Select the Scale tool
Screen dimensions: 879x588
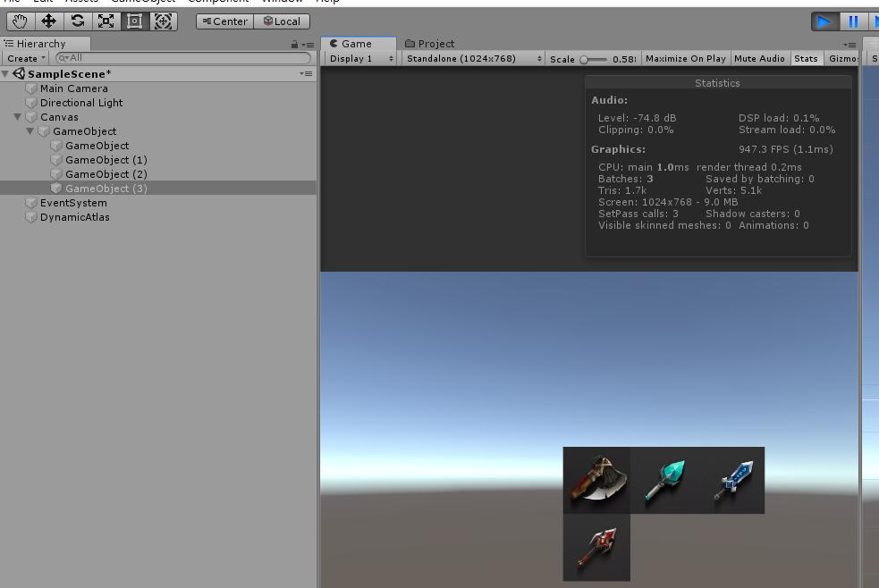[106, 21]
